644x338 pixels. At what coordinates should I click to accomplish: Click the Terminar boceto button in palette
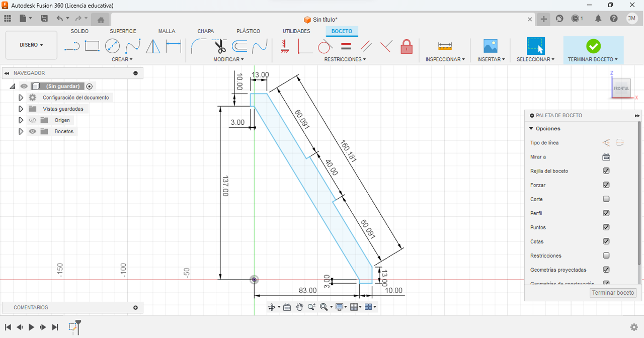click(x=613, y=293)
